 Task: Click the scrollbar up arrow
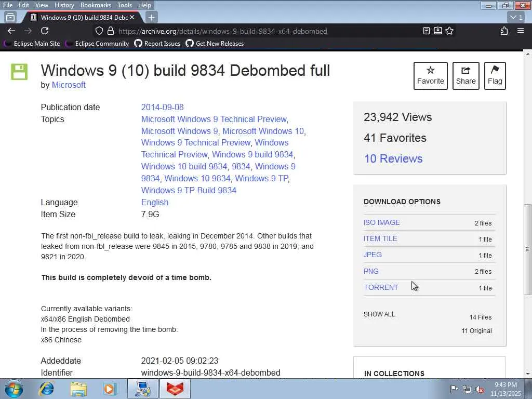pos(527,54)
